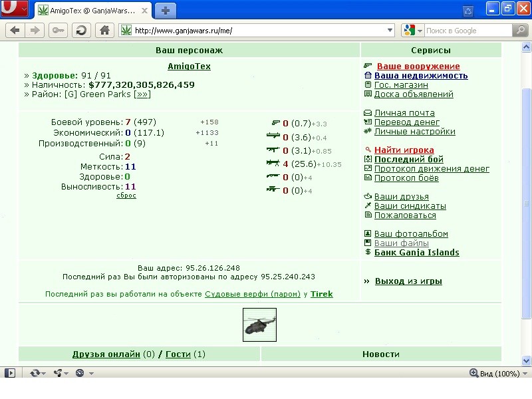Click the magnifier icon beside Найти игрока
The width and height of the screenshot is (532, 399).
pyautogui.click(x=368, y=149)
